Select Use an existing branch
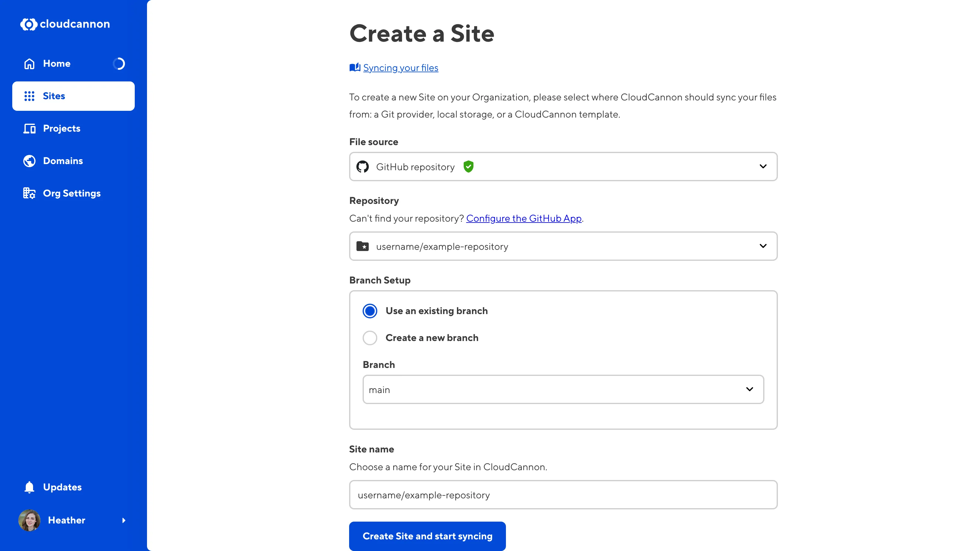The height and width of the screenshot is (551, 980). point(369,311)
